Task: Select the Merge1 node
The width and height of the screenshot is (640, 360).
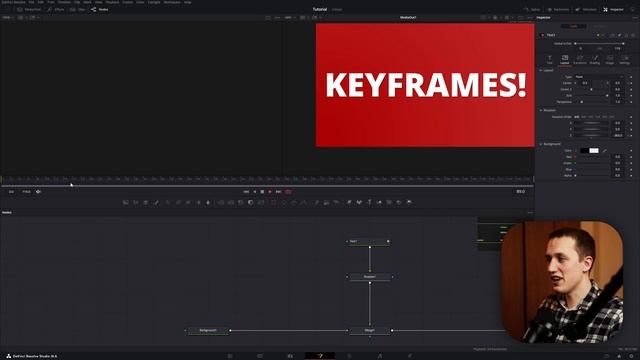Action: click(369, 331)
